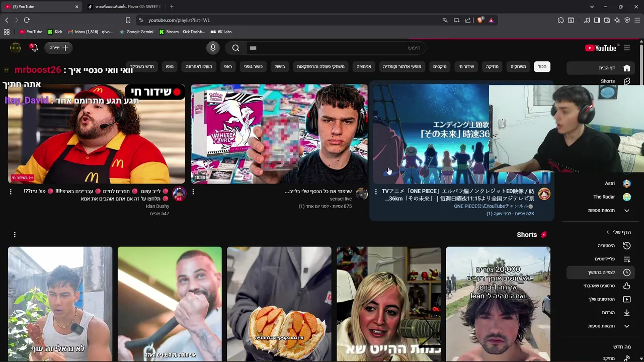Screen dimensions: 644x362
Task: Open more options for One Piece video
Action: [x=376, y=192]
